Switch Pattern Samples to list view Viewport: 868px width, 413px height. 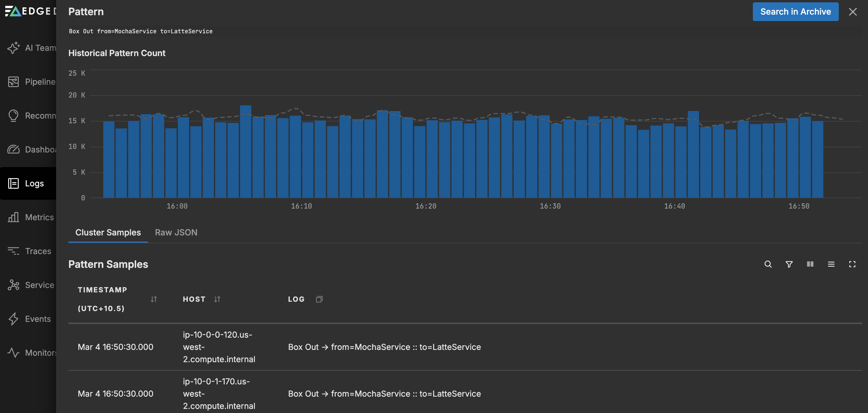831,264
